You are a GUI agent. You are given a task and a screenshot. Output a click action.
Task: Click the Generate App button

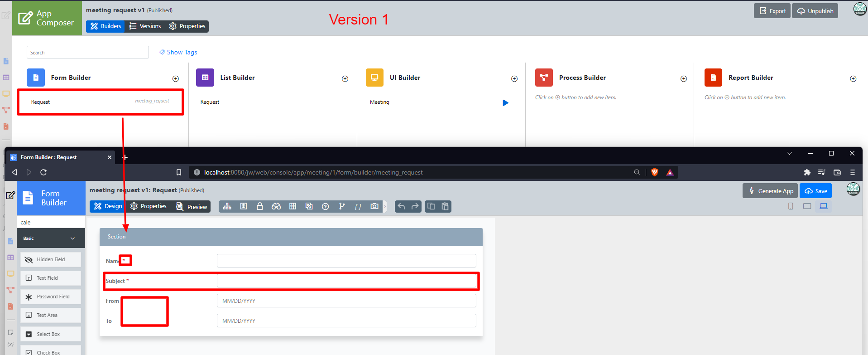tap(770, 191)
